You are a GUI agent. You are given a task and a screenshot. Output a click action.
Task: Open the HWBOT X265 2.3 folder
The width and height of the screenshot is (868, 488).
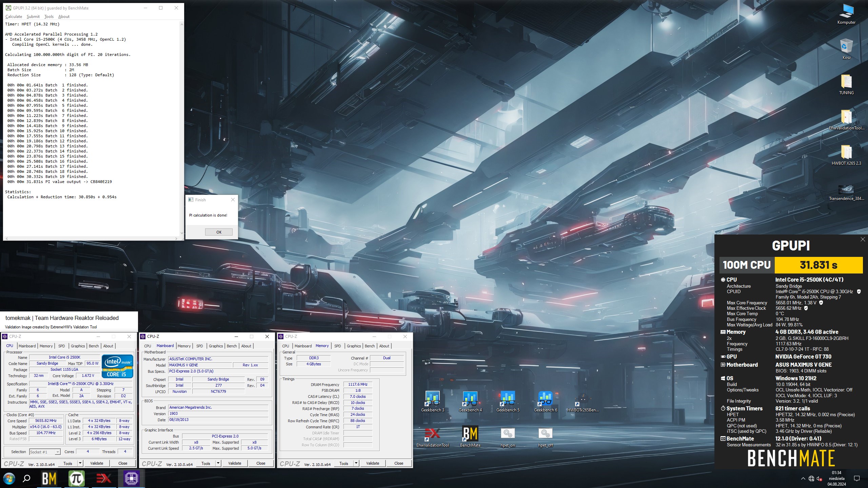click(846, 155)
